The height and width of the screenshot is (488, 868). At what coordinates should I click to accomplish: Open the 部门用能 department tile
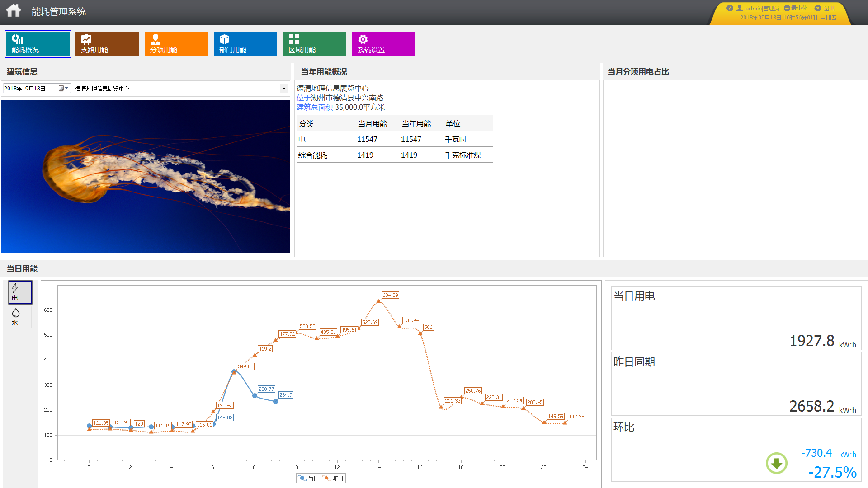click(x=245, y=44)
